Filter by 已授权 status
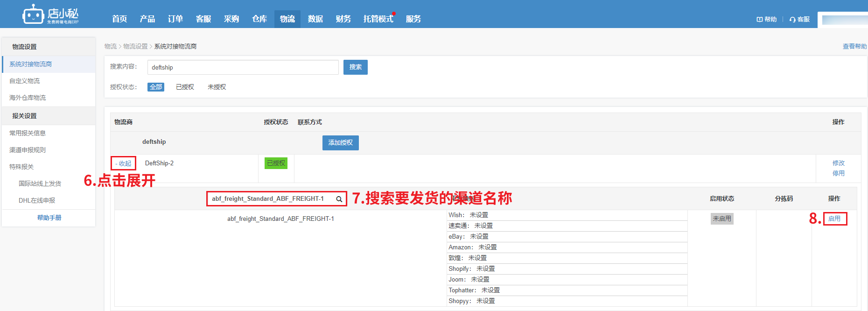Screen dimensions: 868x311 [x=185, y=87]
